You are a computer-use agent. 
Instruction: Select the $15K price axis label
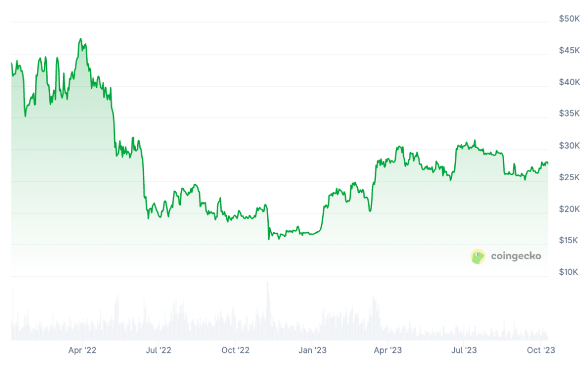(x=569, y=240)
